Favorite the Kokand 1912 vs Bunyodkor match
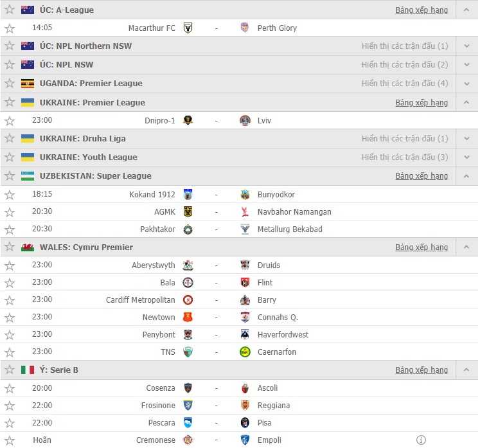Image resolution: width=480 pixels, height=448 pixels. (10, 195)
